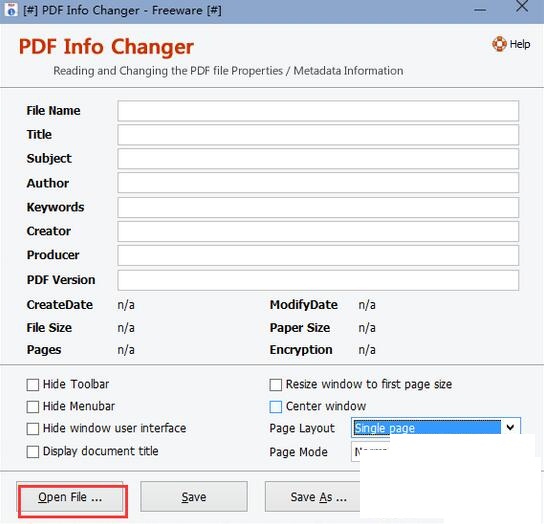Viewport: 544px width, 524px height.
Task: Click the PDF Info Changer app icon in title bar
Action: 11,9
